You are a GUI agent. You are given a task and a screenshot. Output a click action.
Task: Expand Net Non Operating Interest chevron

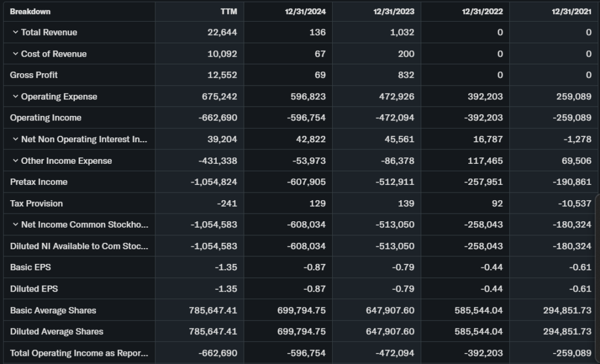[x=15, y=139]
